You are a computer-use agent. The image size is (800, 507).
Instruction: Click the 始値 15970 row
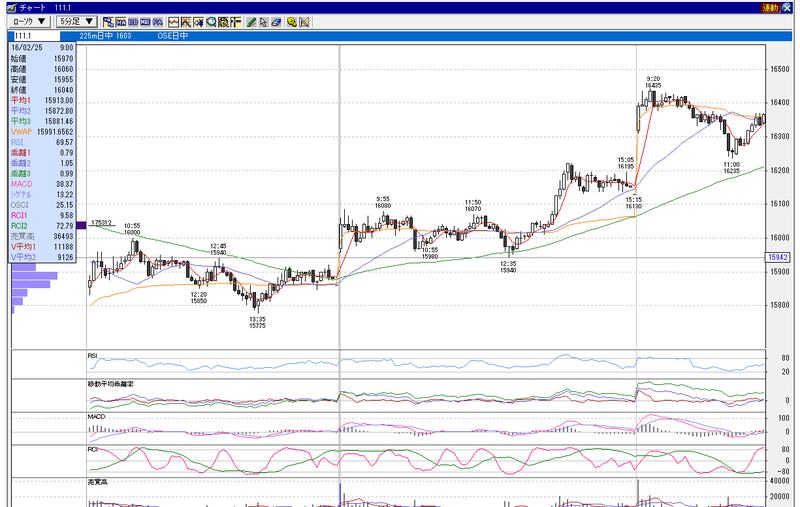[x=42, y=59]
